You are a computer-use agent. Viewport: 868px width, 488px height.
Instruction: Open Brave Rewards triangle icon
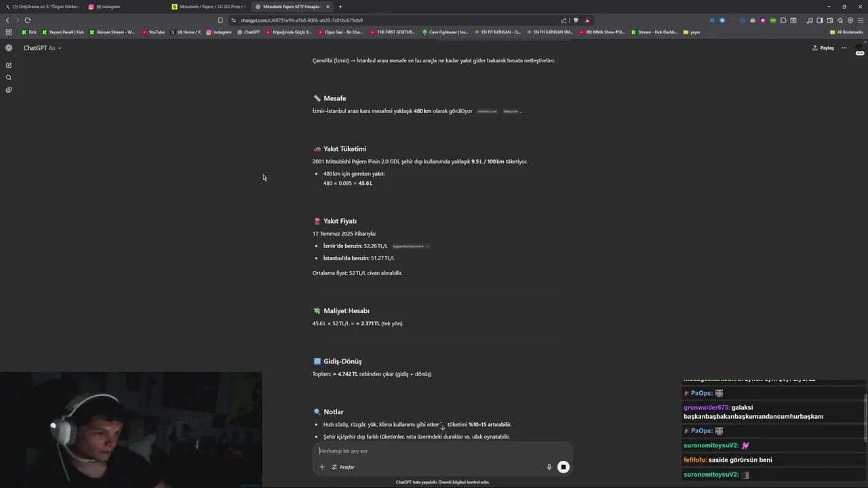[x=587, y=20]
